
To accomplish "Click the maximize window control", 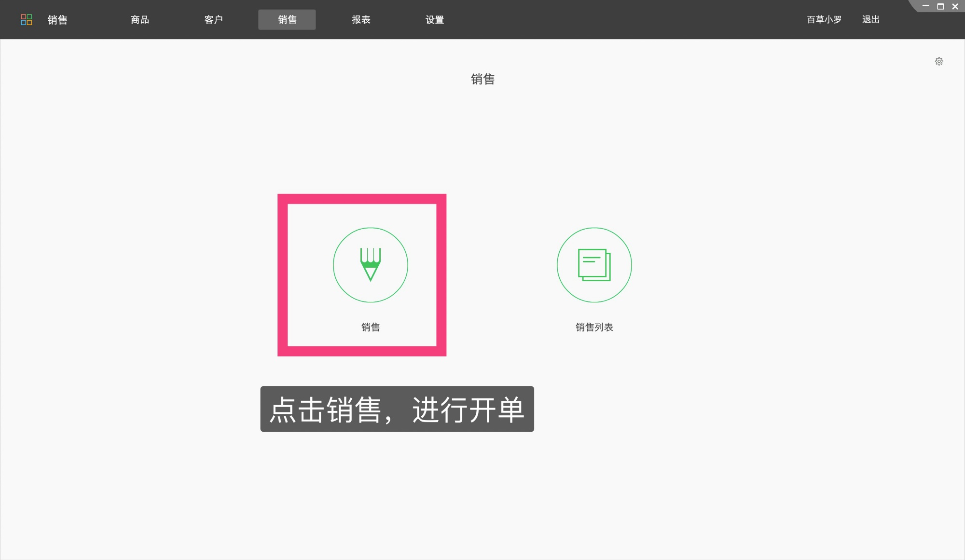I will click(939, 6).
